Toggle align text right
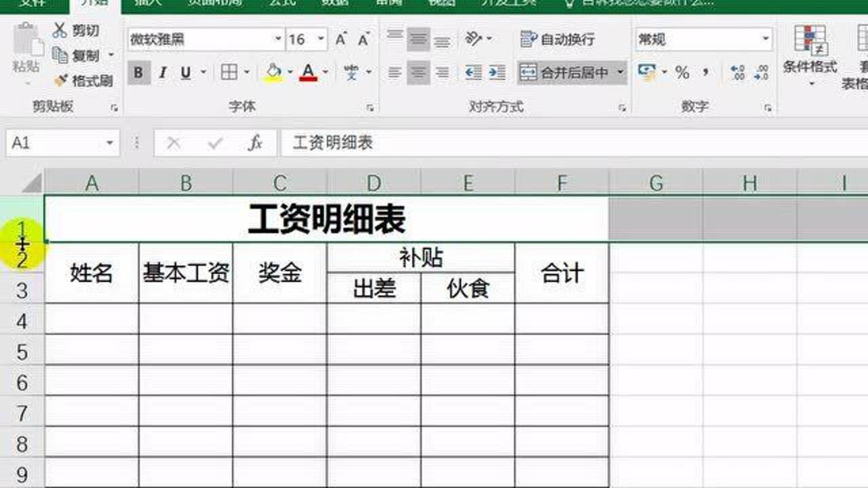This screenshot has height=488, width=868. (x=442, y=72)
